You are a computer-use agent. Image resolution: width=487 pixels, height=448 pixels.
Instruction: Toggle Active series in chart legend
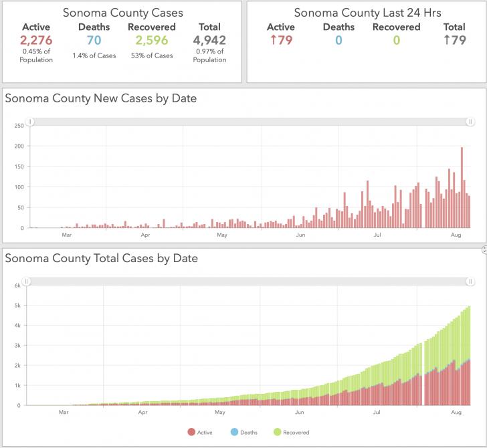(x=200, y=432)
